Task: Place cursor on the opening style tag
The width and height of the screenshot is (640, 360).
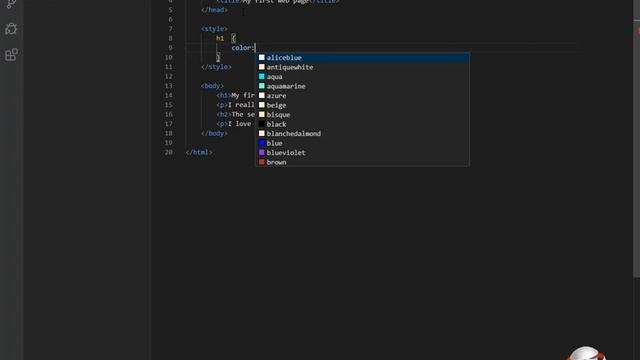Action: (214, 29)
